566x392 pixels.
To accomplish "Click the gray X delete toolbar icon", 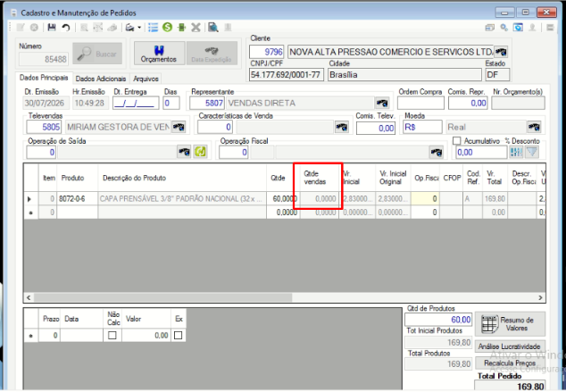I will point(196,28).
